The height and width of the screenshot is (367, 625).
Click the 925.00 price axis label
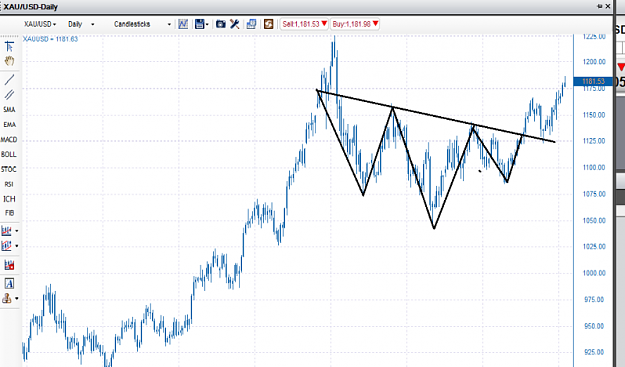point(594,352)
